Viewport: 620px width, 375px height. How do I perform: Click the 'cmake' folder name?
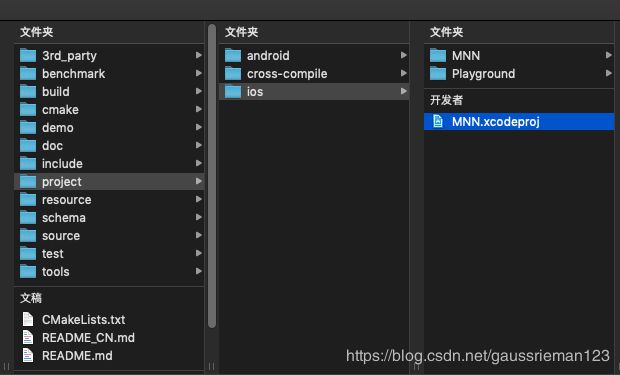(x=60, y=110)
